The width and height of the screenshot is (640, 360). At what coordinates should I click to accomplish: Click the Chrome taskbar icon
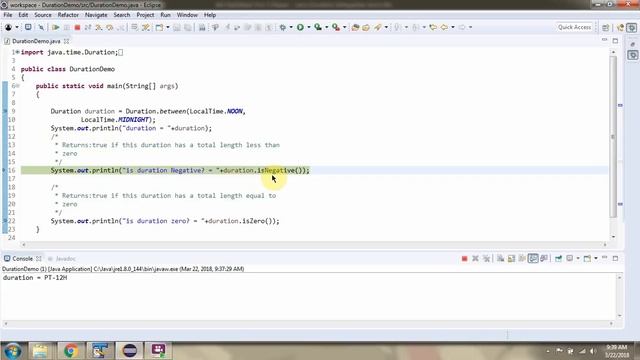coord(70,351)
